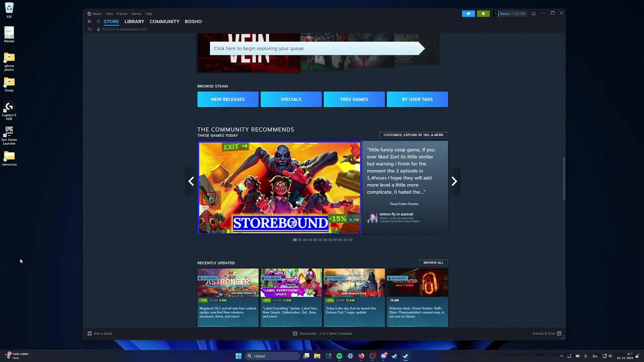Switch to the STORE tab

(111, 22)
